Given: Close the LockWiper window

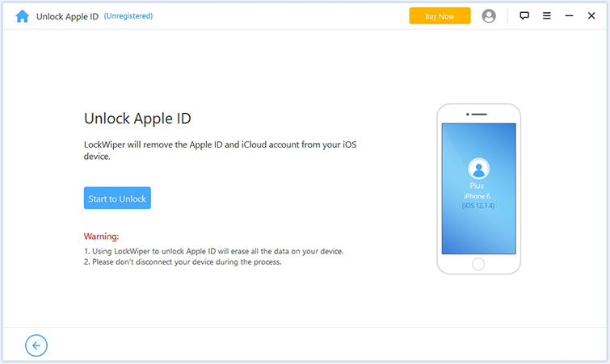Looking at the screenshot, I should point(591,15).
